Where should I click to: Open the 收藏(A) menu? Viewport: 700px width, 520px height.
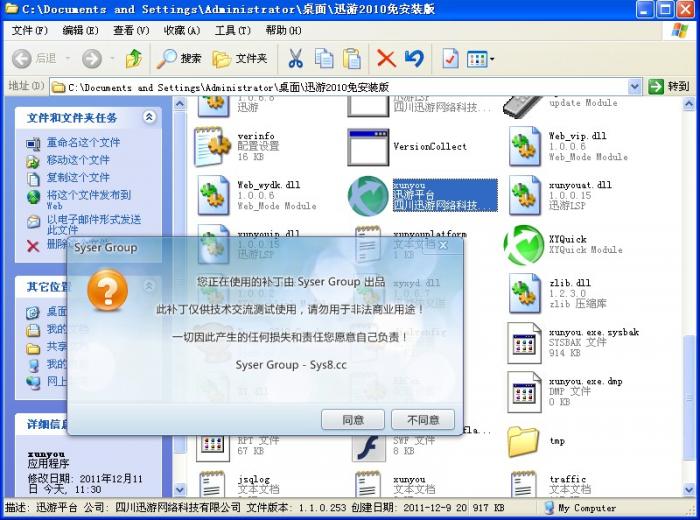coord(182,30)
